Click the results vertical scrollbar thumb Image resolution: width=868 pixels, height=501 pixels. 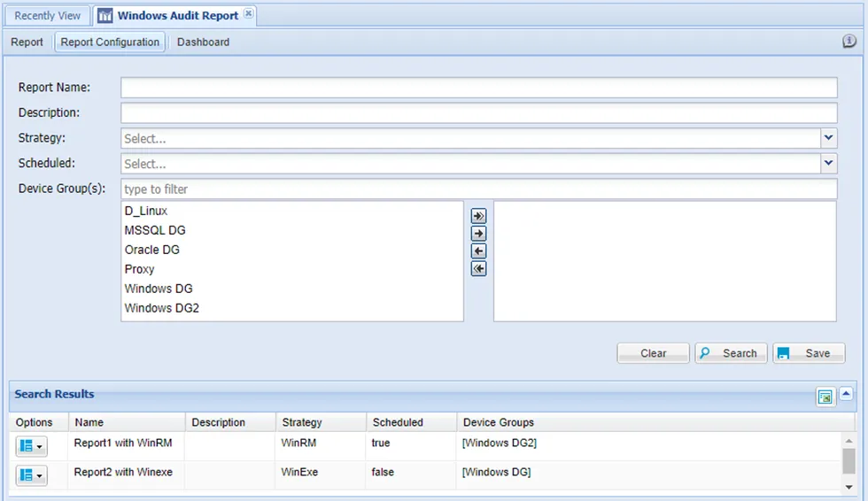tap(849, 460)
